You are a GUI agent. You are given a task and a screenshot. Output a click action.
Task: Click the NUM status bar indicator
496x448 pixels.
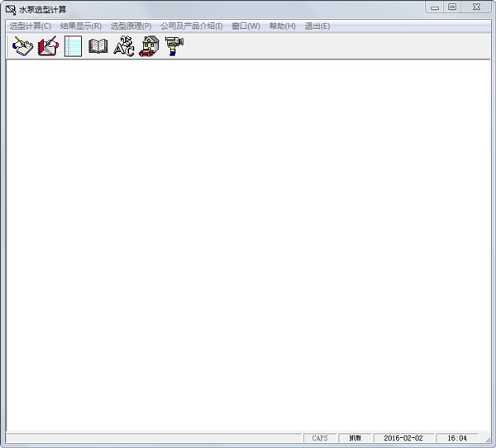pos(355,438)
